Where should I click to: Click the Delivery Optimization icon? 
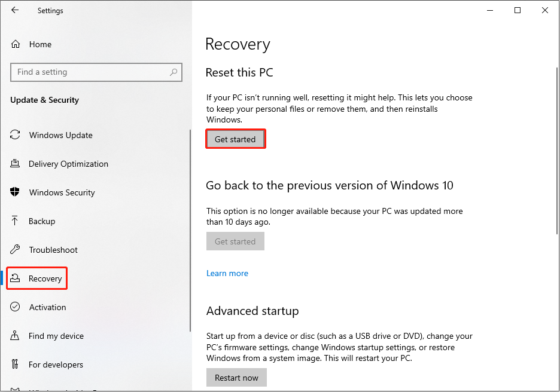point(16,164)
